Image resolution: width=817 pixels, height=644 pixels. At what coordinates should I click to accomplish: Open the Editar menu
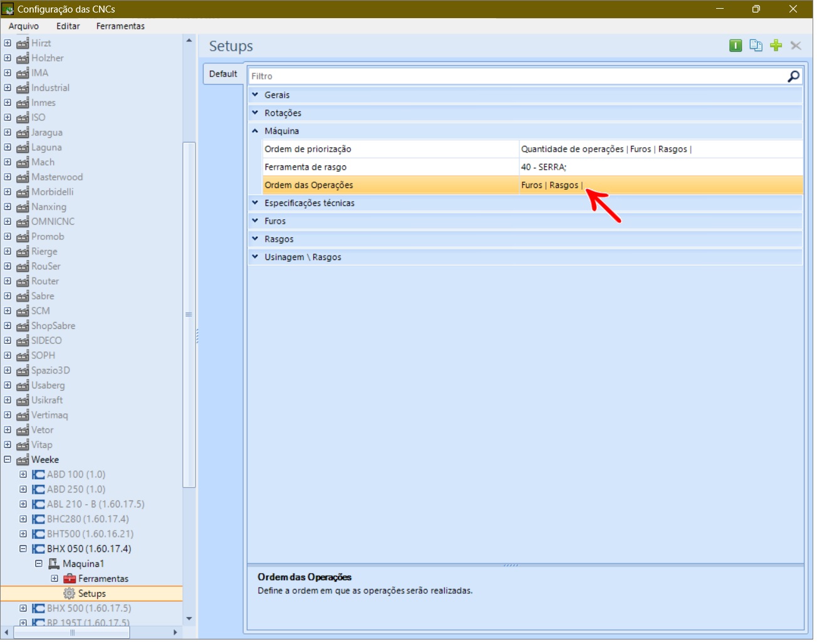coord(68,26)
